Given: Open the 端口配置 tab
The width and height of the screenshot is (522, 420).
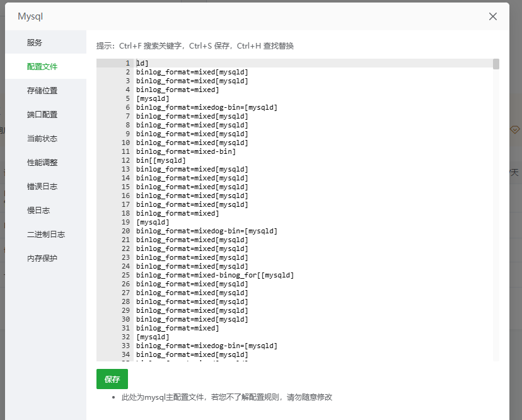Looking at the screenshot, I should [45, 115].
